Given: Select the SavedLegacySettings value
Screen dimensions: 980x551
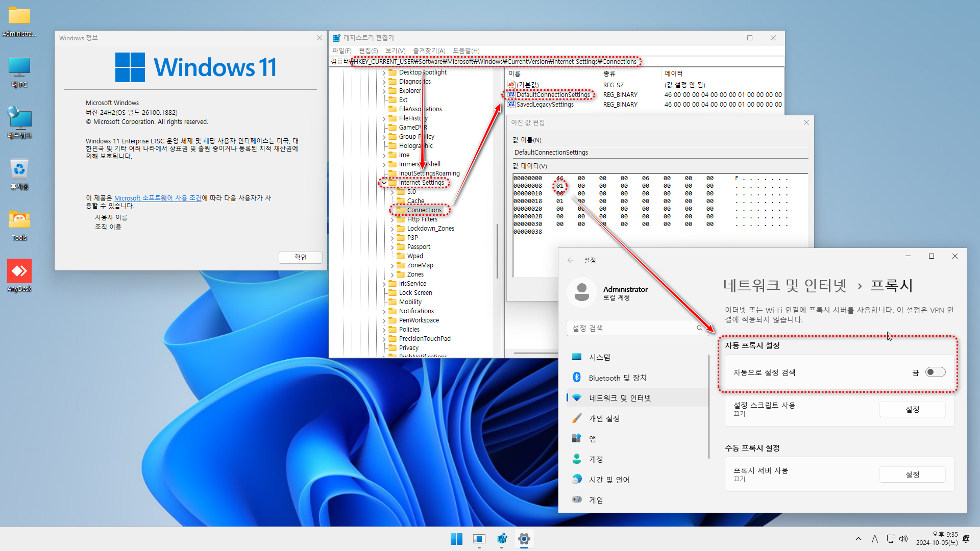Looking at the screenshot, I should 545,105.
